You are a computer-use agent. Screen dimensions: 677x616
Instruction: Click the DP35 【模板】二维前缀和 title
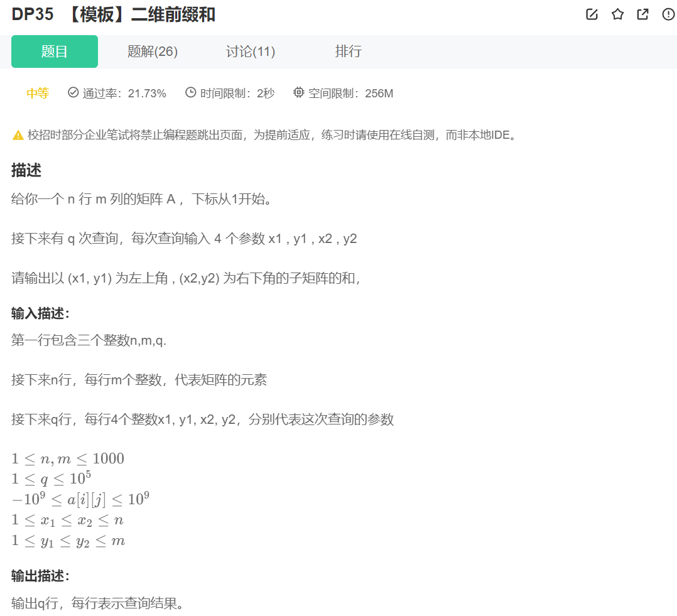tap(114, 14)
